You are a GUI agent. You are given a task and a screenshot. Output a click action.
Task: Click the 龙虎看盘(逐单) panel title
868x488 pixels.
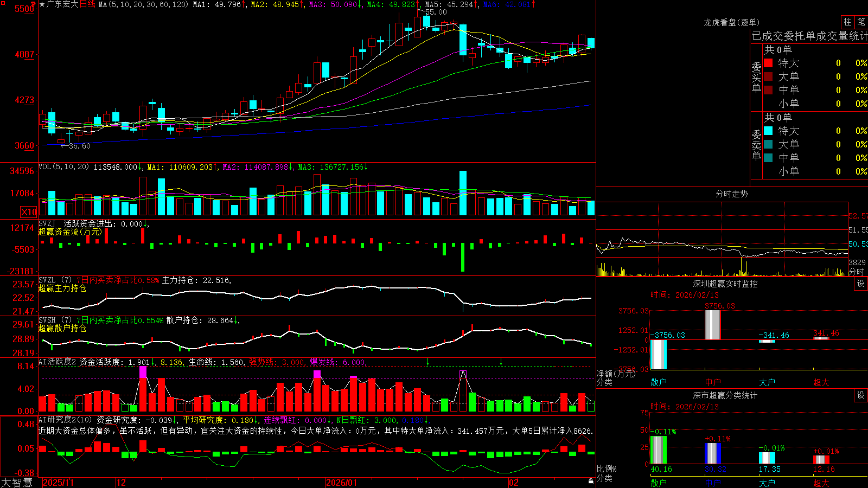pos(731,22)
